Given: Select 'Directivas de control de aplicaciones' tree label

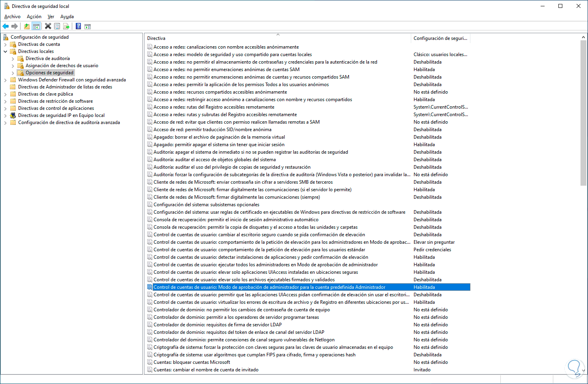Looking at the screenshot, I should coord(56,108).
